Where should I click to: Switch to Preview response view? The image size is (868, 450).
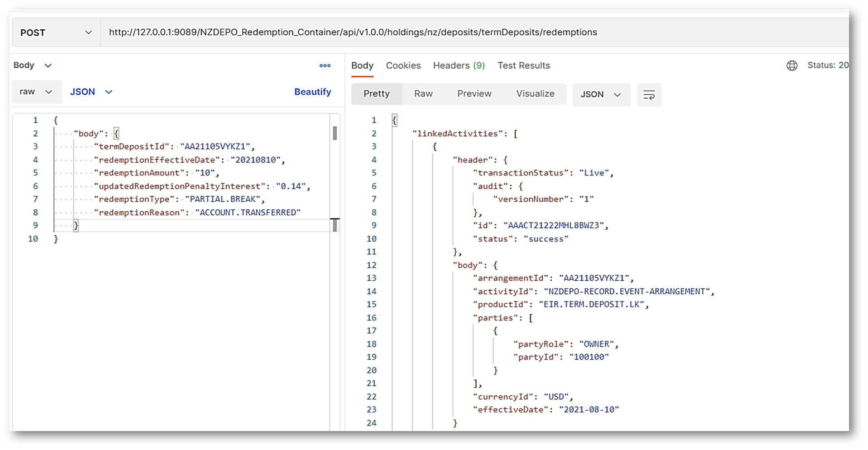(x=474, y=94)
